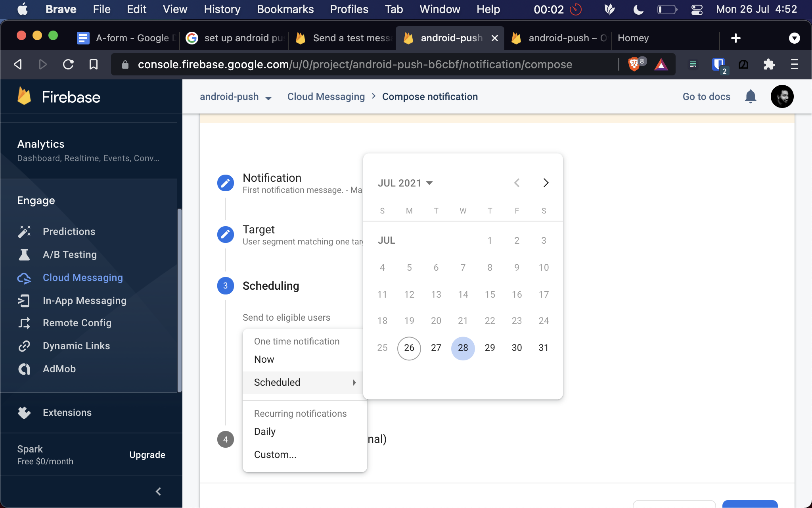This screenshot has width=812, height=508.
Task: Click the Firebase notifications bell icon
Action: (751, 96)
